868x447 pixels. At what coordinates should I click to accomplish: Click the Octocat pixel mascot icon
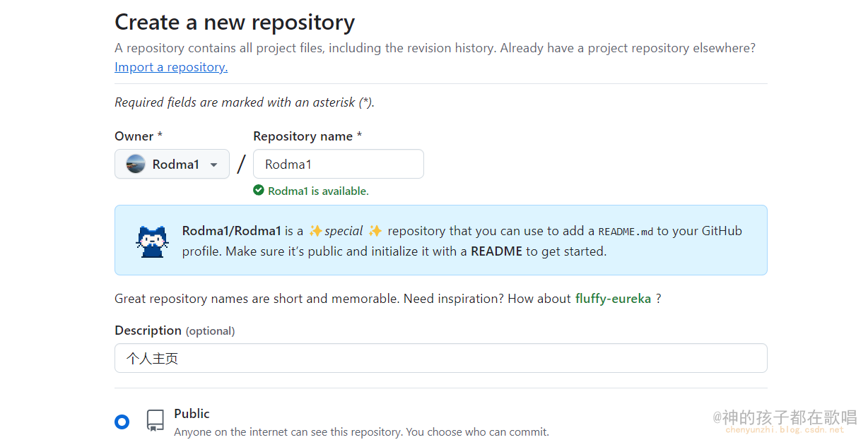[x=152, y=241]
